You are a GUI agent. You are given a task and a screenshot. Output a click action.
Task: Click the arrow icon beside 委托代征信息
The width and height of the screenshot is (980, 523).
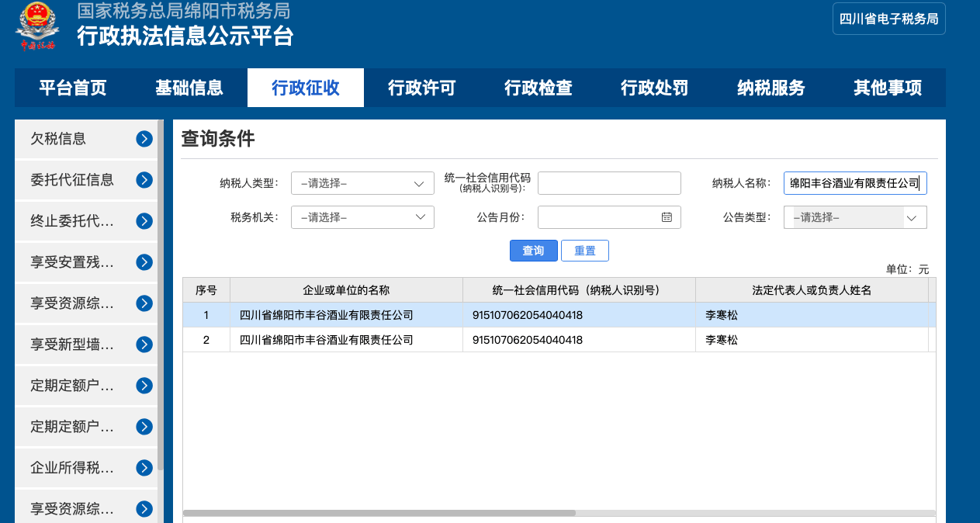pos(144,180)
